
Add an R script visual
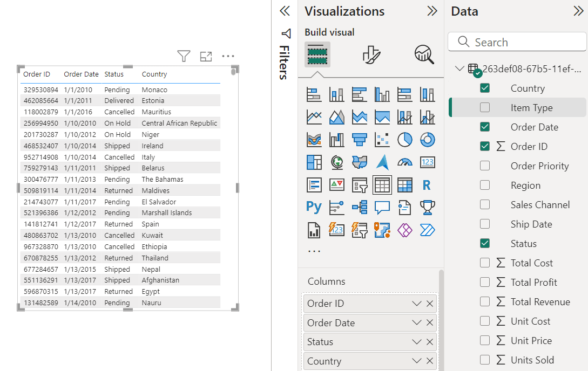coord(427,184)
